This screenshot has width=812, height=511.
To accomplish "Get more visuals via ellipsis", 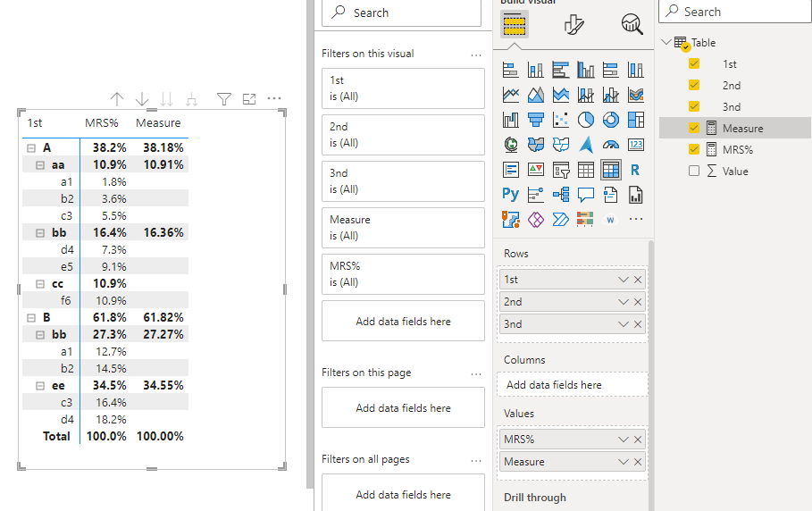I will 635,220.
